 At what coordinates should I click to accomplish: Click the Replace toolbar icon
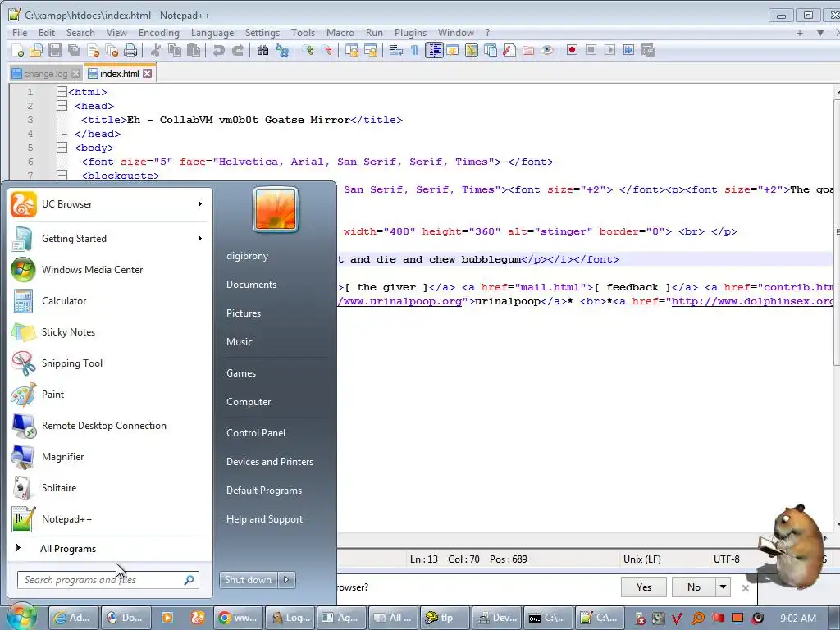[282, 50]
